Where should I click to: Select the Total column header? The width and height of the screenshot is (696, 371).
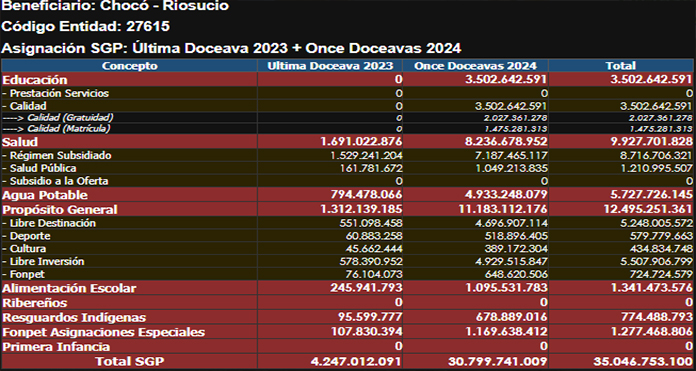coord(621,66)
